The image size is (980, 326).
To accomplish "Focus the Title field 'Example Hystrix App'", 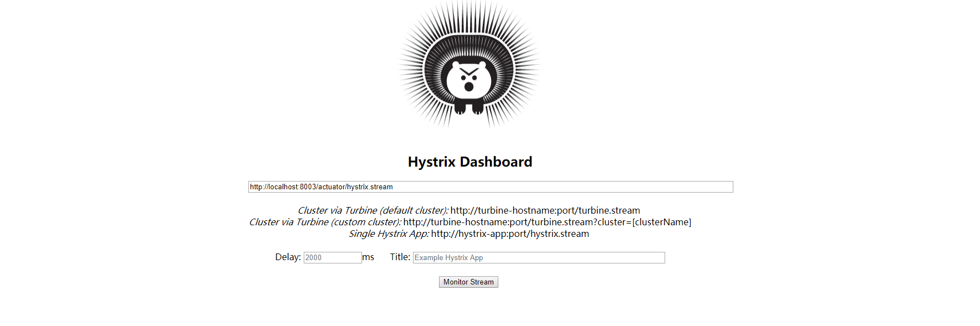I will click(x=539, y=257).
